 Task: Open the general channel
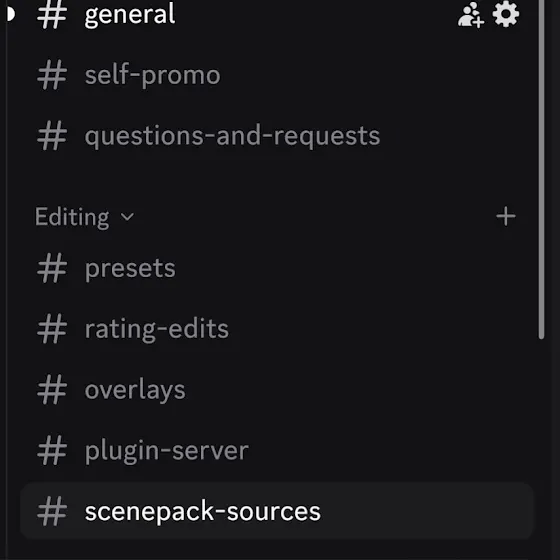click(x=130, y=15)
